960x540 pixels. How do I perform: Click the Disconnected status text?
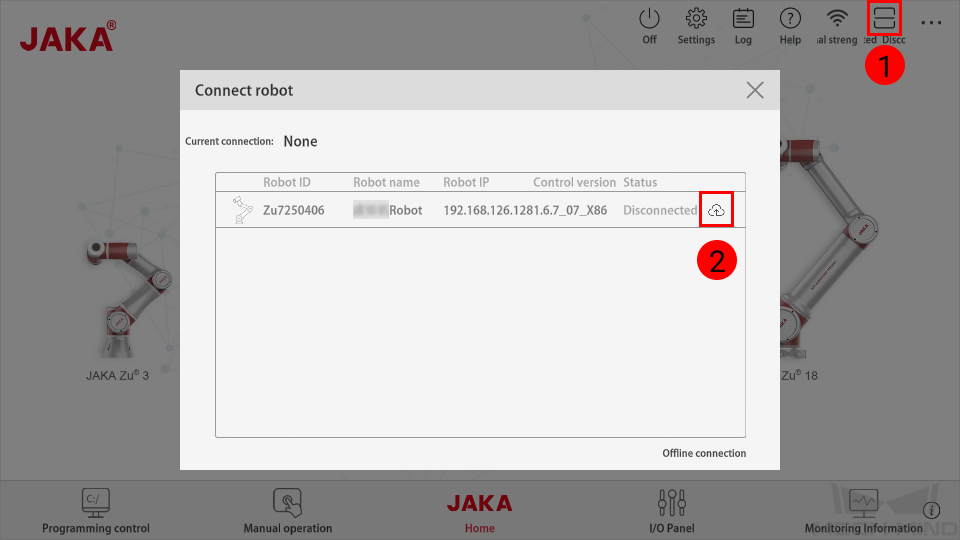click(x=660, y=210)
